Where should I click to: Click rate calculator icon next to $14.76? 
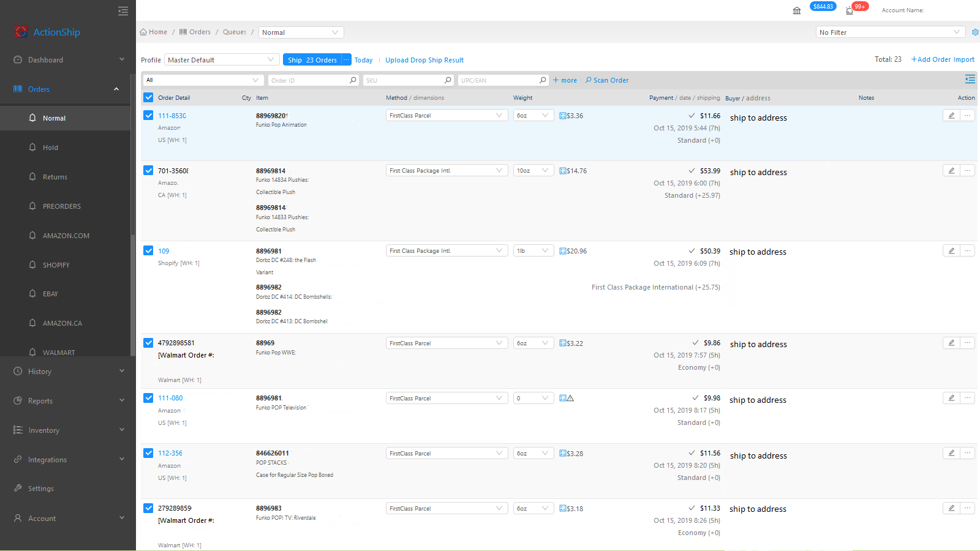563,171
